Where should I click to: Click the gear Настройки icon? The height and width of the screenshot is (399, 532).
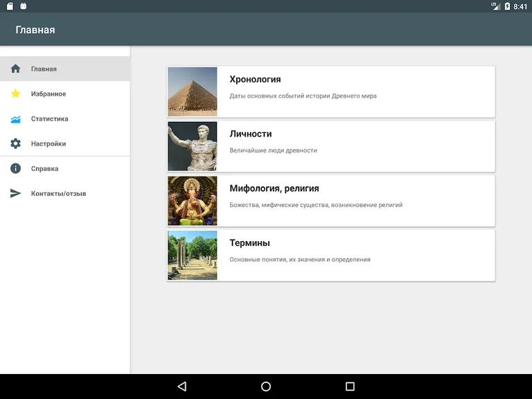tap(16, 143)
